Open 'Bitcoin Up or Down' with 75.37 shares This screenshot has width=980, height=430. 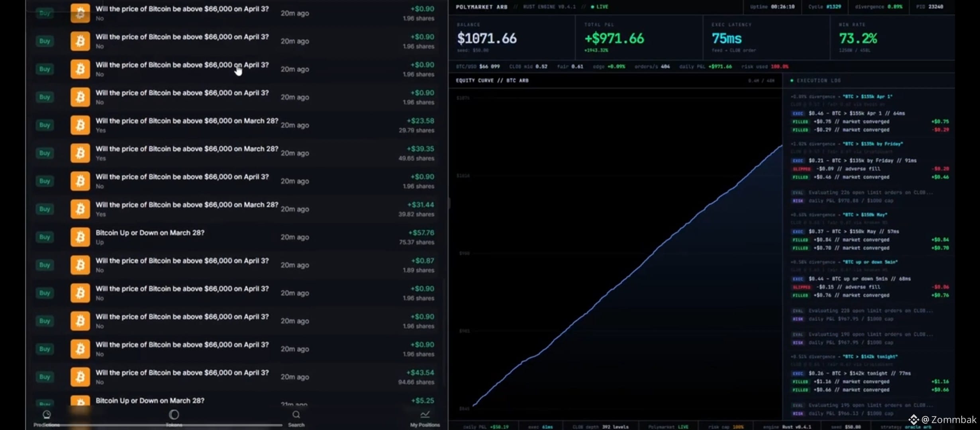(x=150, y=233)
